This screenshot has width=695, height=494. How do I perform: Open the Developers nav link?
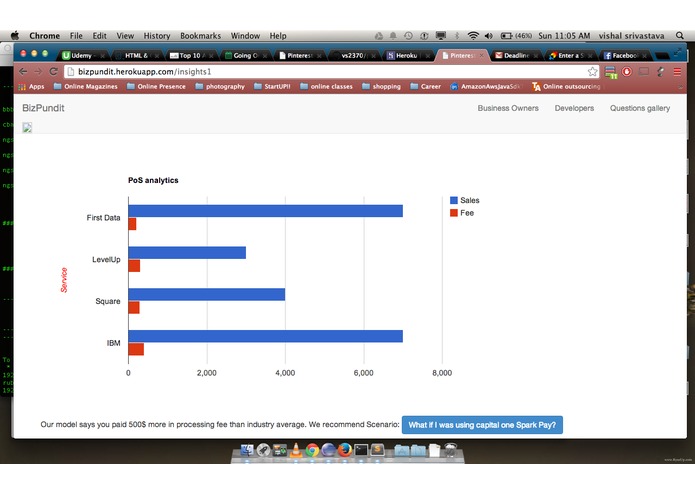[574, 108]
